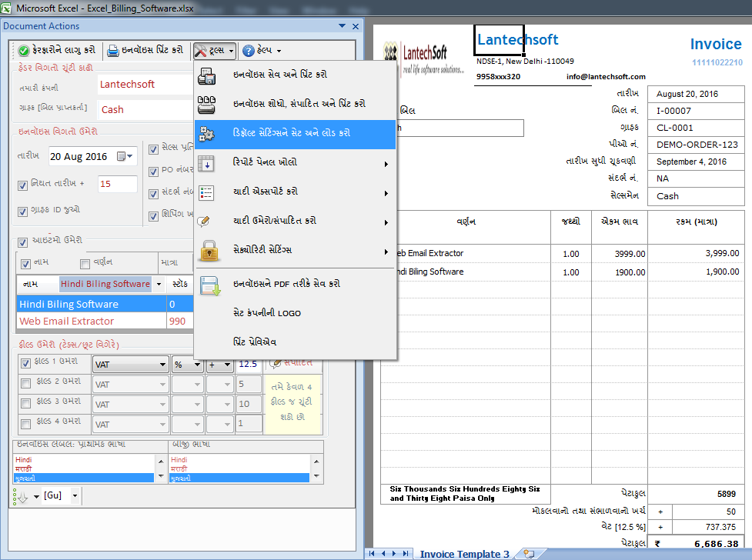Toggle the add items checkbox

pos(22,242)
